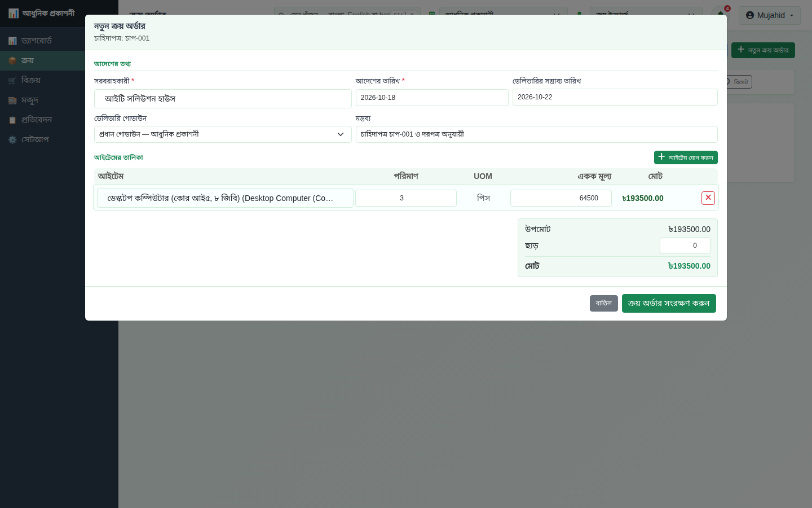Image resolution: width=812 pixels, height=508 pixels.
Task: Open the item selector for Desktop Computer
Action: (225, 198)
